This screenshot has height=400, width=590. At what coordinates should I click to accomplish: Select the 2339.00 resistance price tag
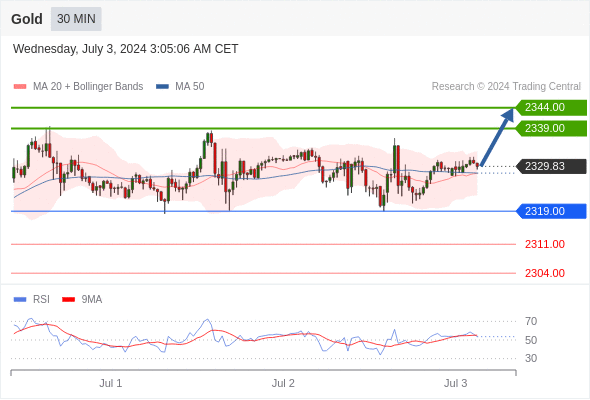click(x=551, y=128)
